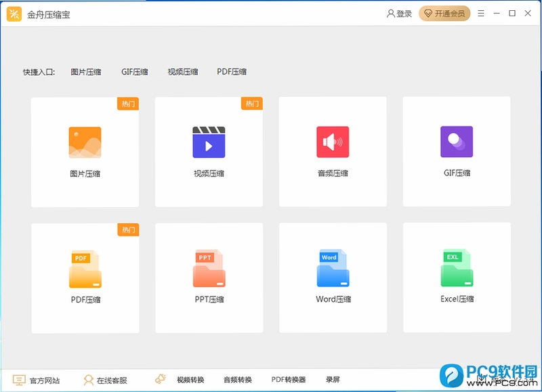Click the 开通会员 membership button
The width and height of the screenshot is (542, 392).
coord(444,14)
